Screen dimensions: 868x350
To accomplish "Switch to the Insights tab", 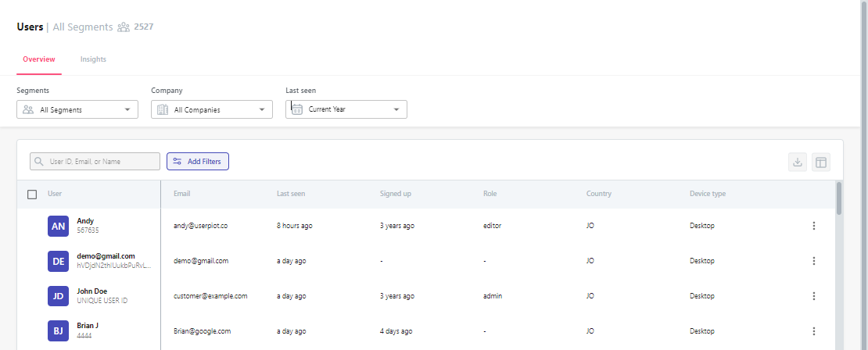I will 93,59.
